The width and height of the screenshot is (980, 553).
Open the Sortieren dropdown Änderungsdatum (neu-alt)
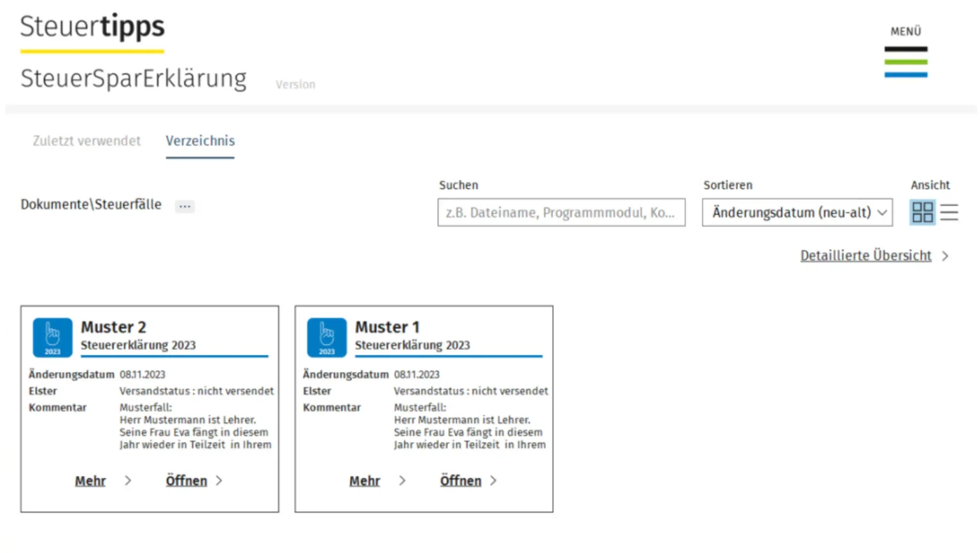[x=797, y=212]
